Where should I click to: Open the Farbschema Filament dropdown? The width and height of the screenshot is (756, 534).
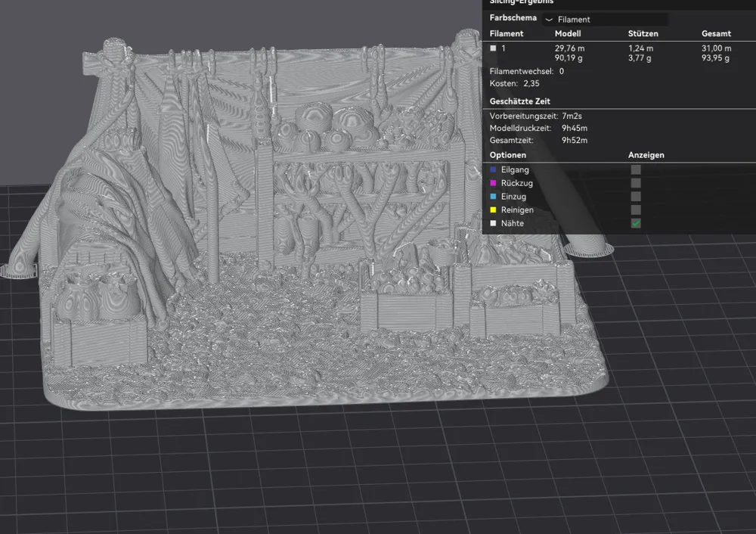click(605, 20)
